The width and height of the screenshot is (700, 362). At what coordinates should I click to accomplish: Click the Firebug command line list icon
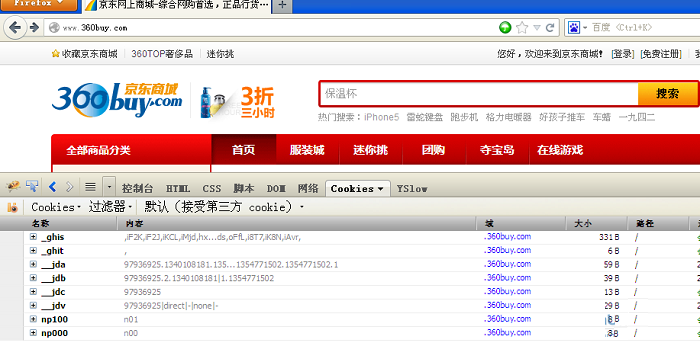click(91, 187)
